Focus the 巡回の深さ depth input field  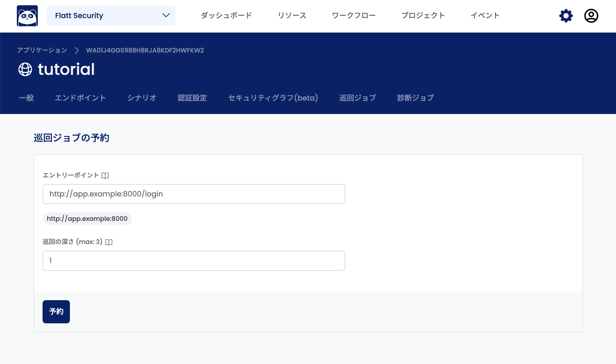click(x=194, y=261)
